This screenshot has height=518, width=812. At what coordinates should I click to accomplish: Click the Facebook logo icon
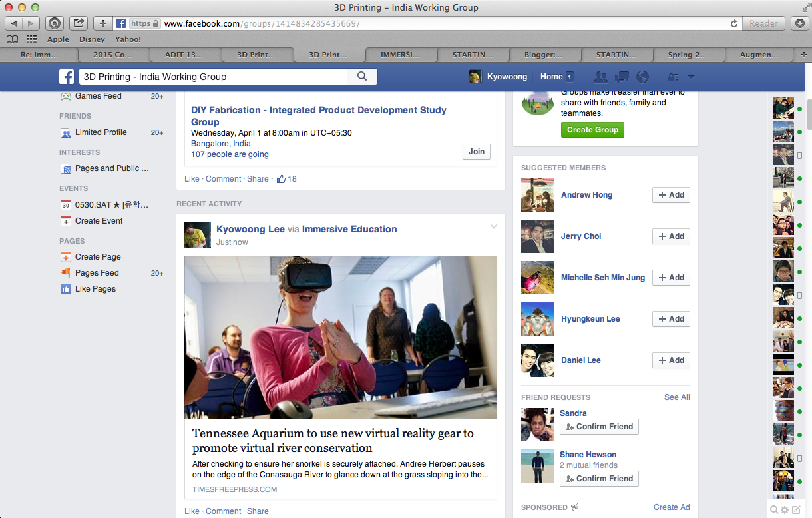[66, 77]
